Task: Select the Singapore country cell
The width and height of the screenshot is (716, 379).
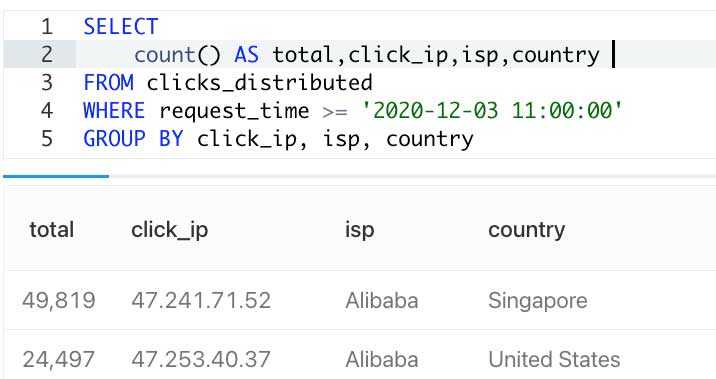Action: click(x=537, y=301)
